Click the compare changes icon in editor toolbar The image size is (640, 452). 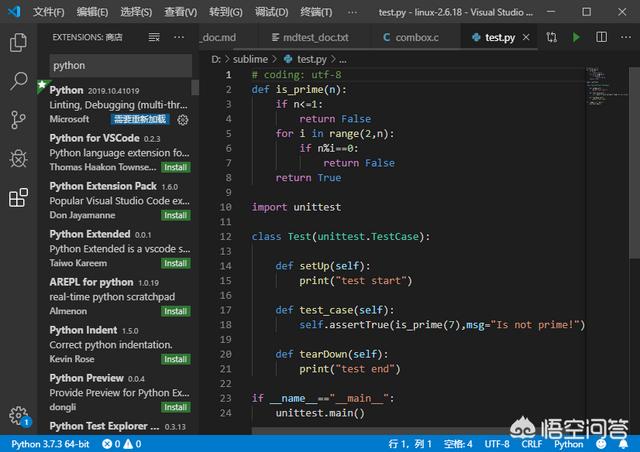click(x=551, y=38)
